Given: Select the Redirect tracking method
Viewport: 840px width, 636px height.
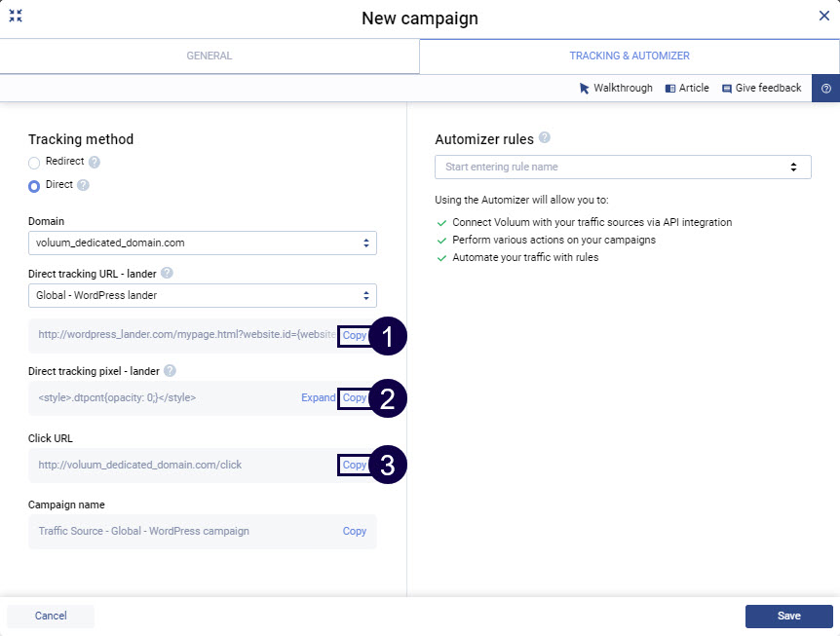Looking at the screenshot, I should coord(34,163).
